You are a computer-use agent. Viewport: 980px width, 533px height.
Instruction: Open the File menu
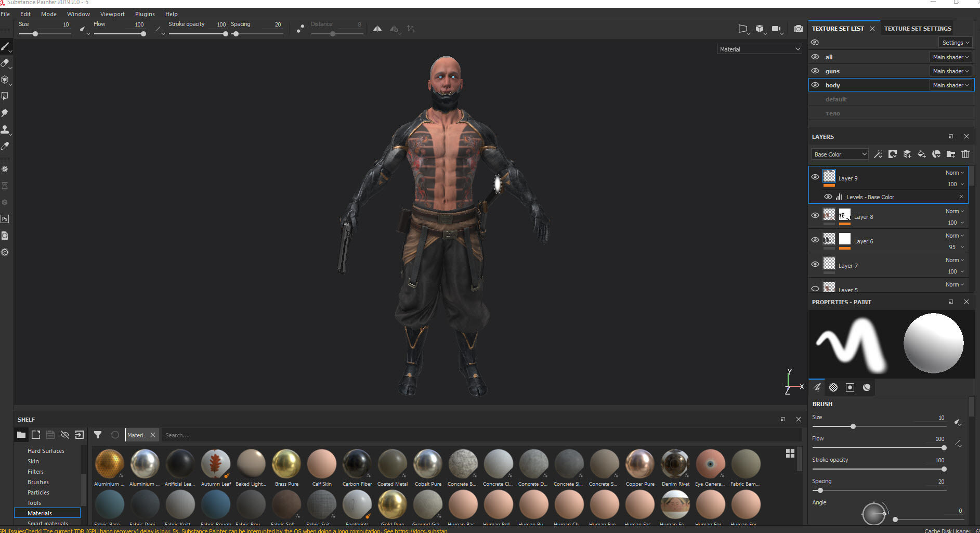pyautogui.click(x=5, y=14)
